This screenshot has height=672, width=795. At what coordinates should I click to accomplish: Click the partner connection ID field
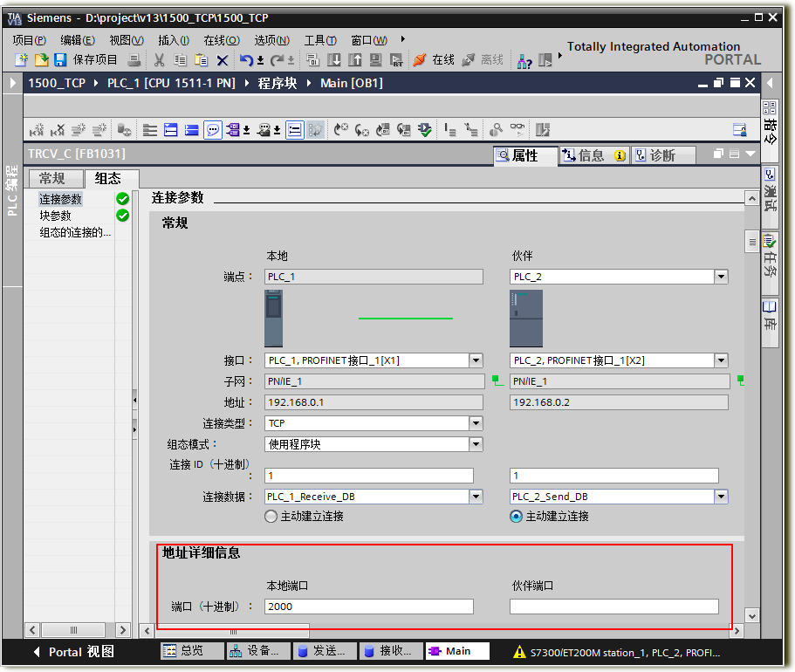pos(614,476)
